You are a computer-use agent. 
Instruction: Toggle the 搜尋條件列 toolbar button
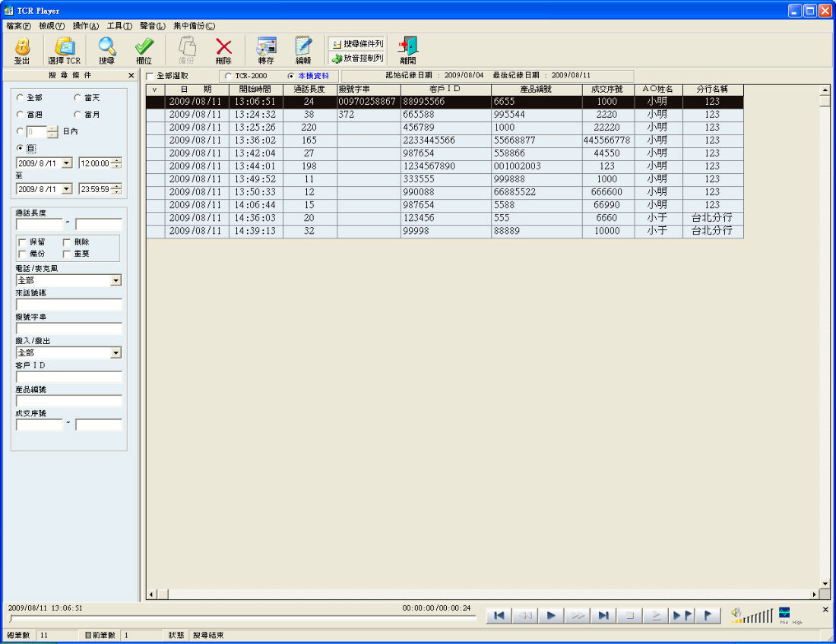click(356, 44)
